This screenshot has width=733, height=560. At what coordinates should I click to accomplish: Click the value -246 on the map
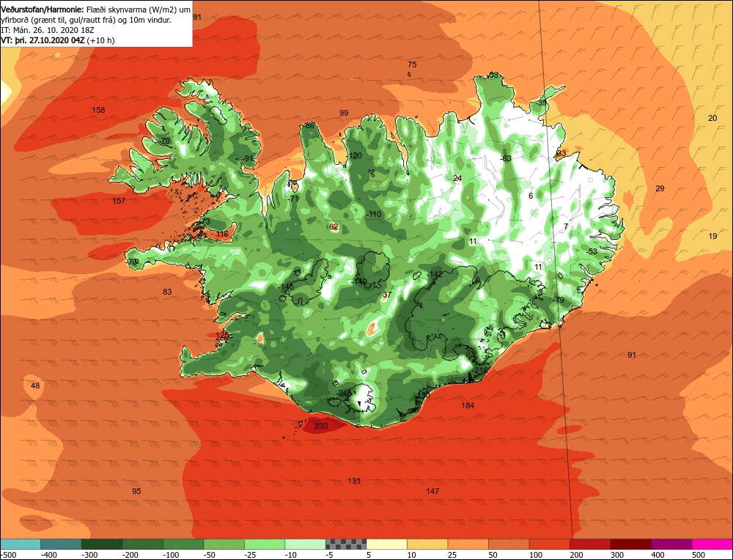coord(343,393)
